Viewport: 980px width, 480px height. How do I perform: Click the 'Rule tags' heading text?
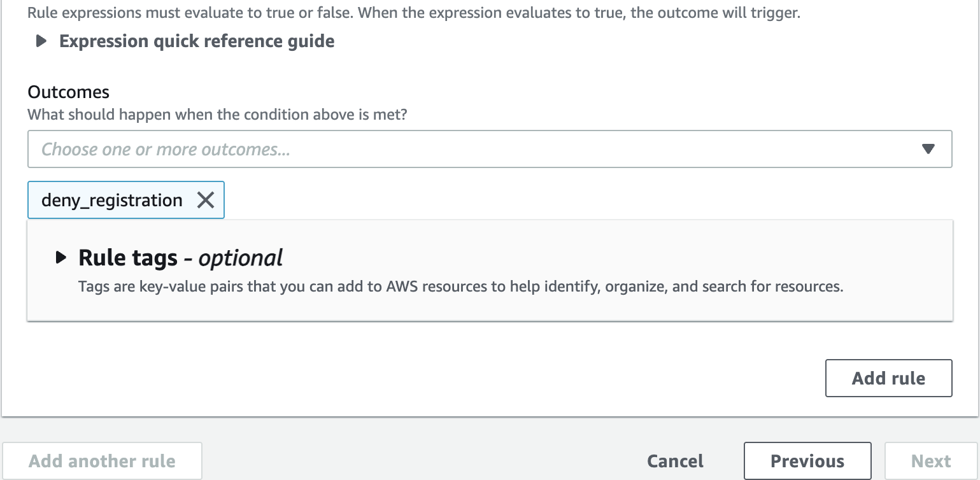click(x=128, y=258)
